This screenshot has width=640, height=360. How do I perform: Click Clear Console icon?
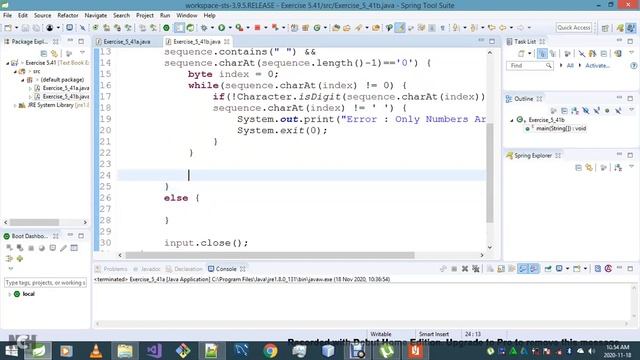[490, 269]
